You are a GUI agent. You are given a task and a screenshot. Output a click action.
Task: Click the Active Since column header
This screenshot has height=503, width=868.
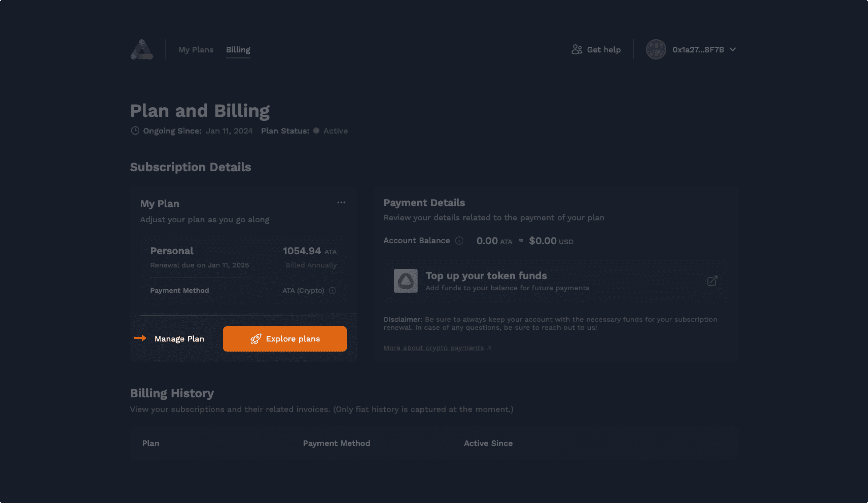(x=488, y=443)
